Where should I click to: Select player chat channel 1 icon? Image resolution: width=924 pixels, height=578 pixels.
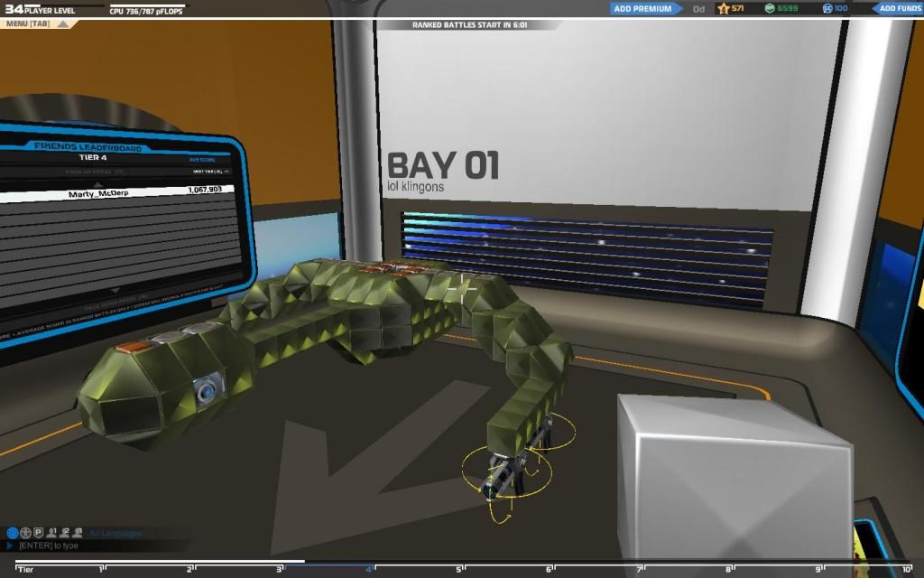pyautogui.click(x=51, y=533)
